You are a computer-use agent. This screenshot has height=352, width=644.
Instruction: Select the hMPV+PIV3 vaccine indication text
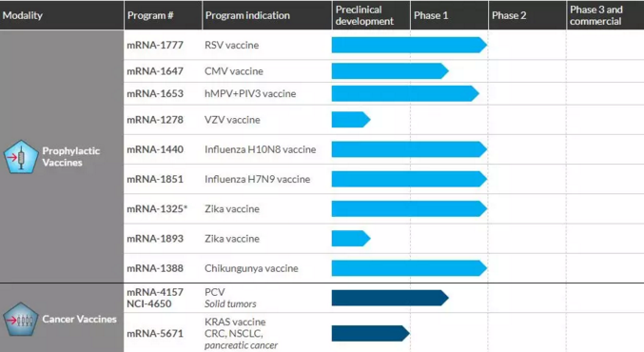(250, 93)
